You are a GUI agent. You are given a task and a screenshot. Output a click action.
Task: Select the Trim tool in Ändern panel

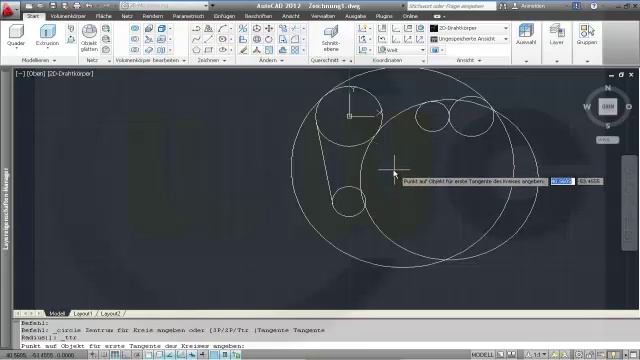(295, 29)
